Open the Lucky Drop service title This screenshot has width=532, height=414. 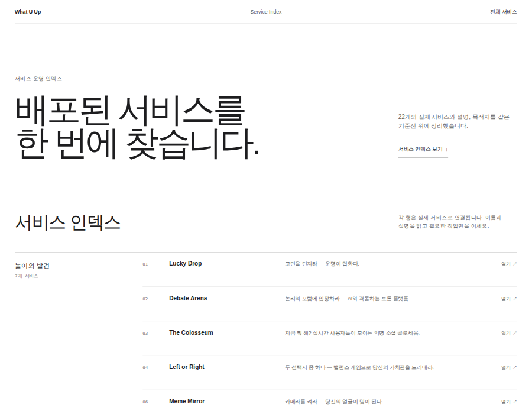(x=185, y=263)
